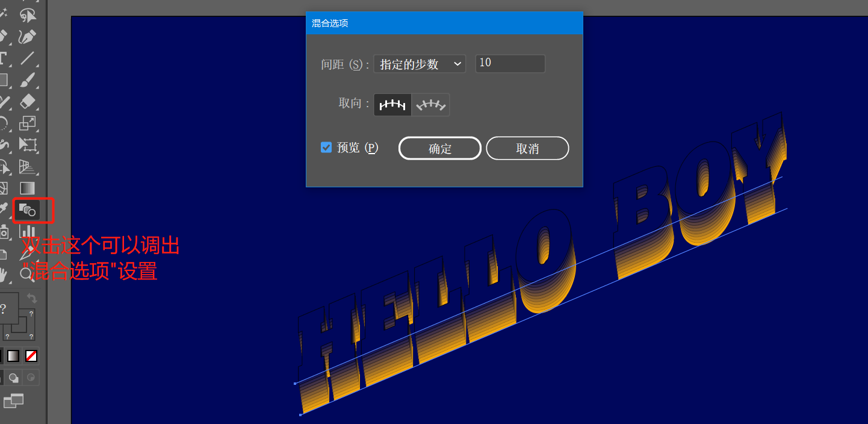Image resolution: width=868 pixels, height=424 pixels.
Task: Select the Perspective Grid tool
Action: [x=28, y=166]
